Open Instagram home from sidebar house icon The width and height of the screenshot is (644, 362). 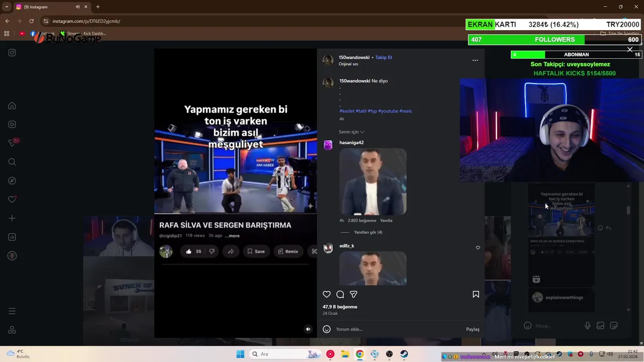tap(12, 106)
